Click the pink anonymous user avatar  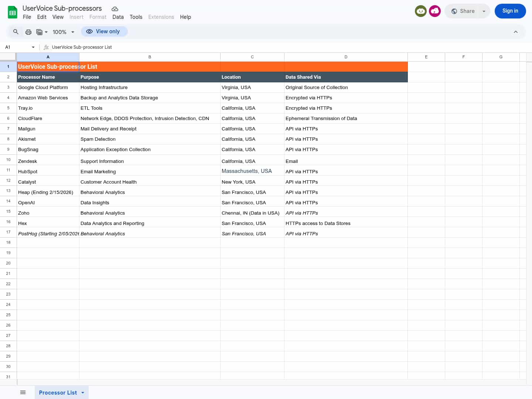tap(434, 11)
